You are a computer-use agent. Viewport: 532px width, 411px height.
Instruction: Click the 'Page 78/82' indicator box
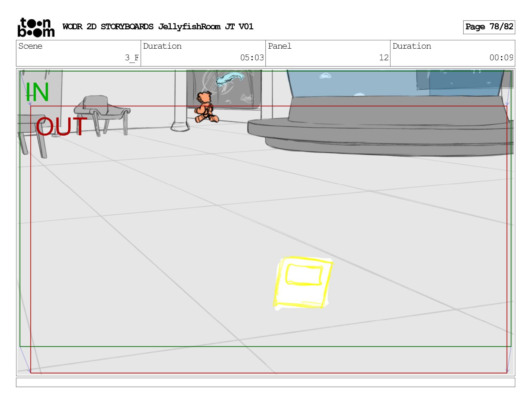coord(489,27)
